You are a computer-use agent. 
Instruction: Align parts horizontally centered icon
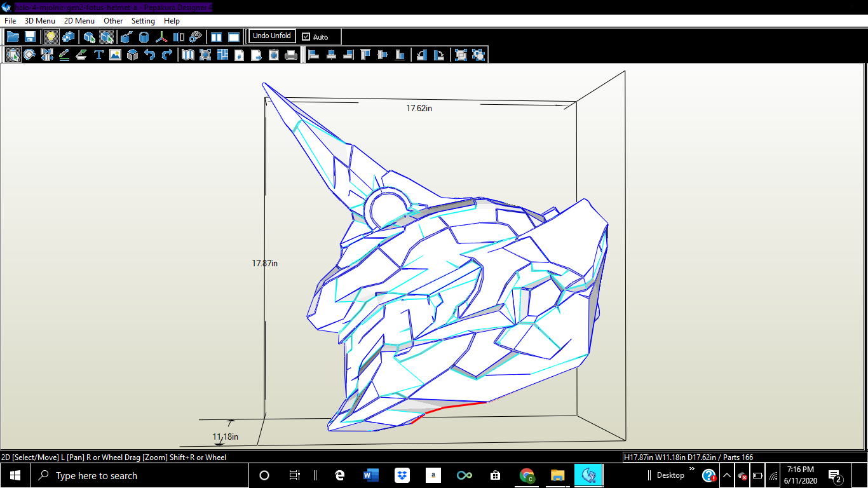pyautogui.click(x=330, y=55)
